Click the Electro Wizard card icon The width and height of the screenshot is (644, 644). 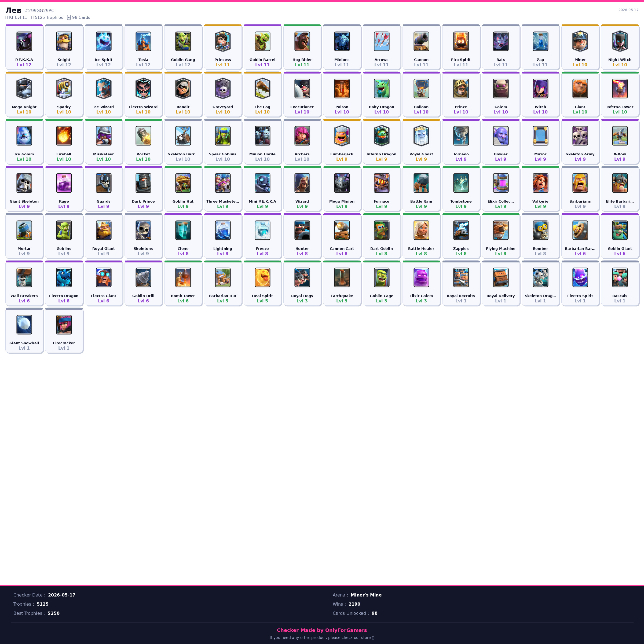click(x=143, y=89)
